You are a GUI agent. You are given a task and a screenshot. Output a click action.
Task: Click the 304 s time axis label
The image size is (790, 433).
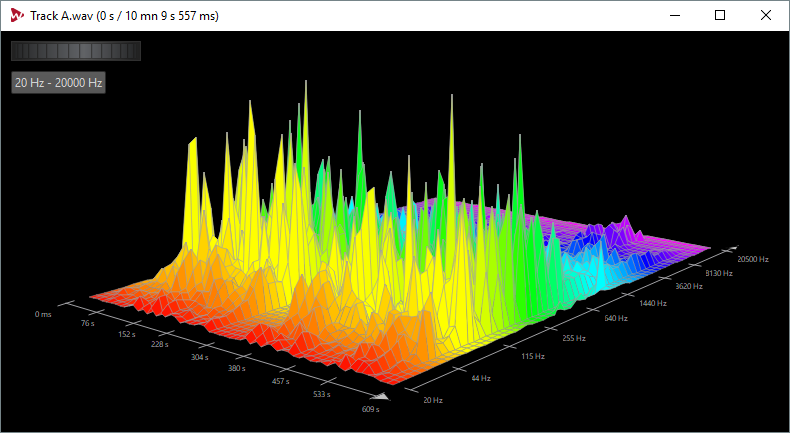200,357
